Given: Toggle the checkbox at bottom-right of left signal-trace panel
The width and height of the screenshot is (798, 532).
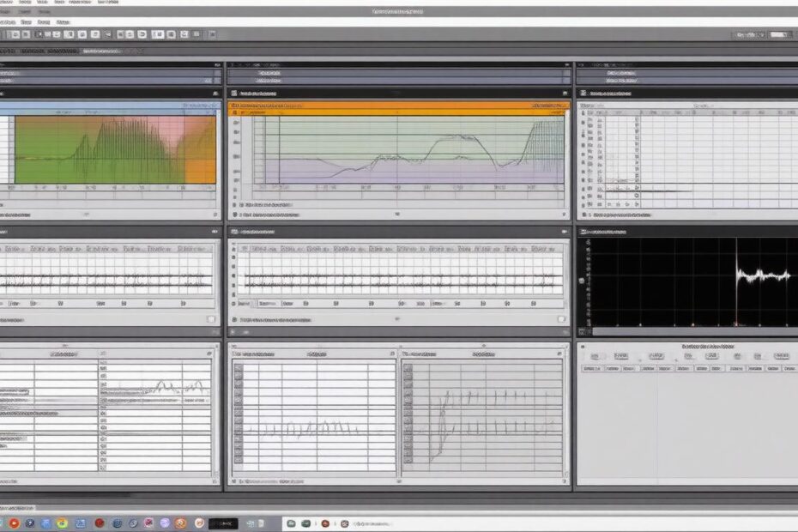Looking at the screenshot, I should coord(211,319).
